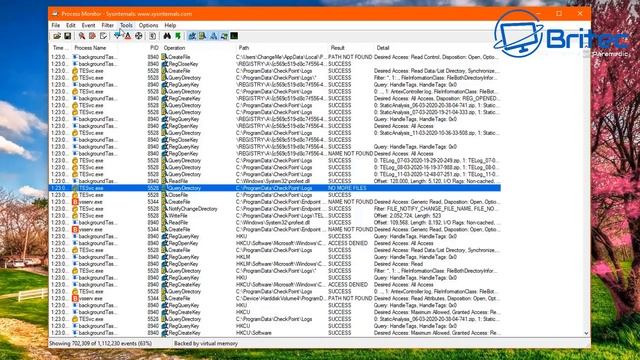Toggle Show Process and Thread Activity button
Screen dimensions: 640x360
pyautogui.click(x=224, y=36)
